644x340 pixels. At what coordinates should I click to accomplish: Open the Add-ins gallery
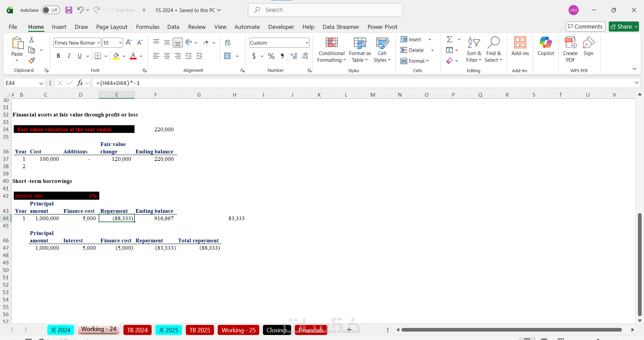(x=520, y=47)
